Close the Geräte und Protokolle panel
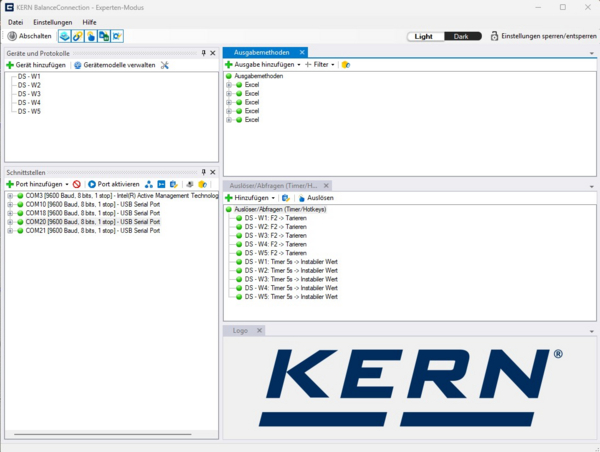Image resolution: width=600 pixels, height=452 pixels. (213, 53)
